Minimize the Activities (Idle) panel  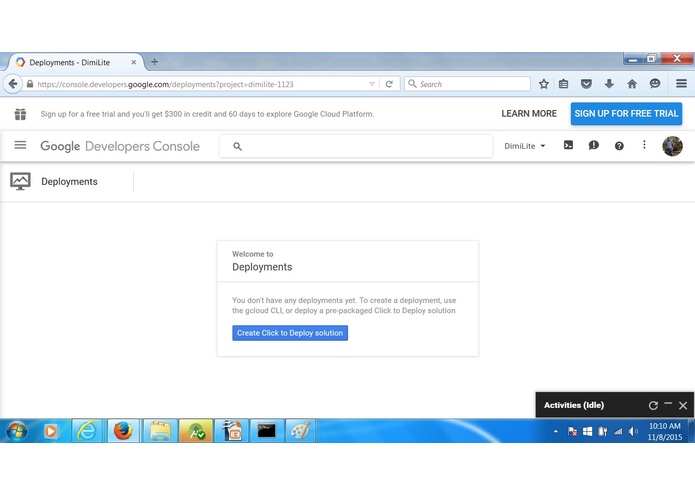(x=668, y=404)
